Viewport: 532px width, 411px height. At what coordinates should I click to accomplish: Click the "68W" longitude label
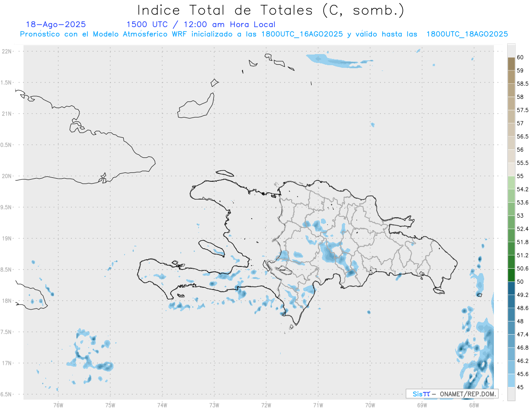pos(474,405)
